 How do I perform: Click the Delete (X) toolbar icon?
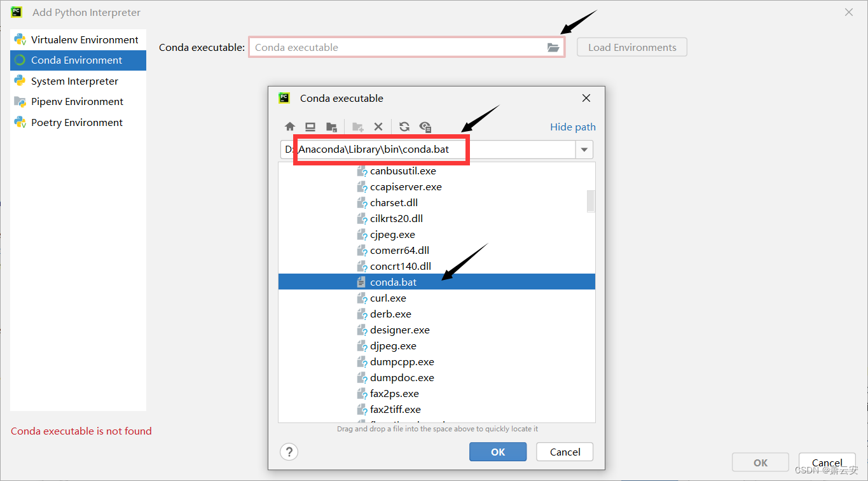coord(378,127)
